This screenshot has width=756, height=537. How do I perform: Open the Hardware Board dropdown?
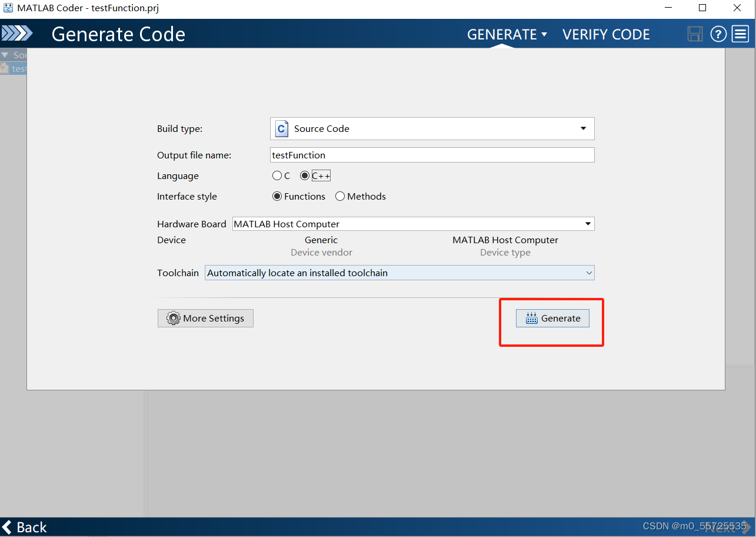(x=588, y=224)
